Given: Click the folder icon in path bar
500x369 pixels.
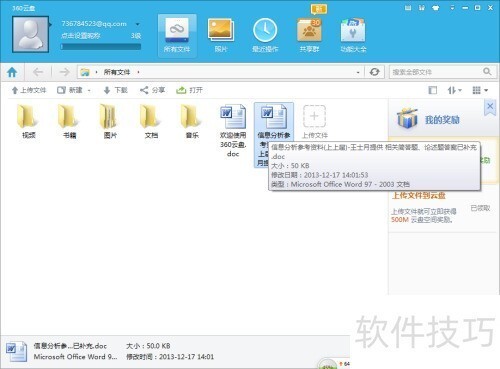Looking at the screenshot, I should point(85,72).
